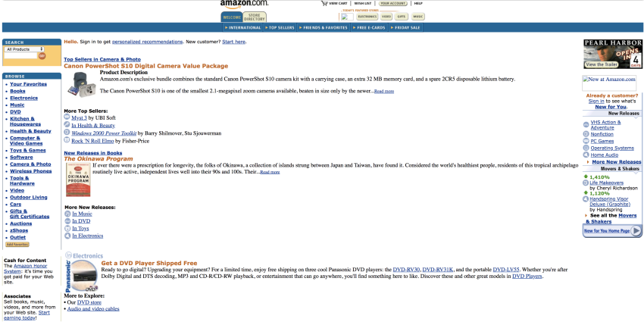Open the DVD-RV31K product link

(437, 270)
